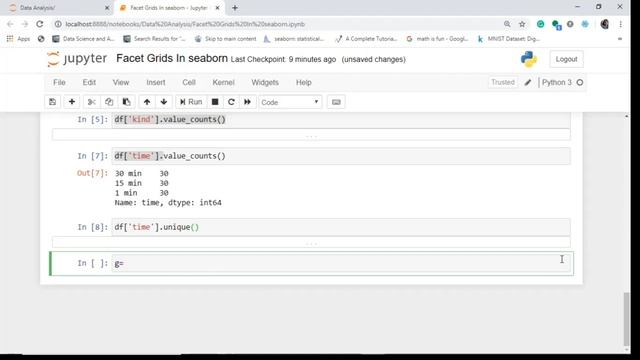640x360 pixels.
Task: Paste cells below icon
Action: click(x=127, y=102)
